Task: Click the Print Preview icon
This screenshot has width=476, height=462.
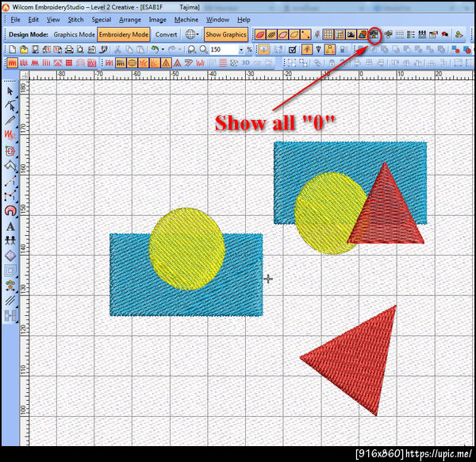Action: 80,49
